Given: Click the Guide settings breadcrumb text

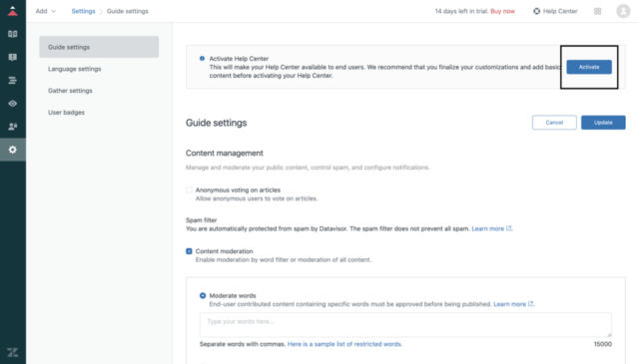Looking at the screenshot, I should [128, 11].
